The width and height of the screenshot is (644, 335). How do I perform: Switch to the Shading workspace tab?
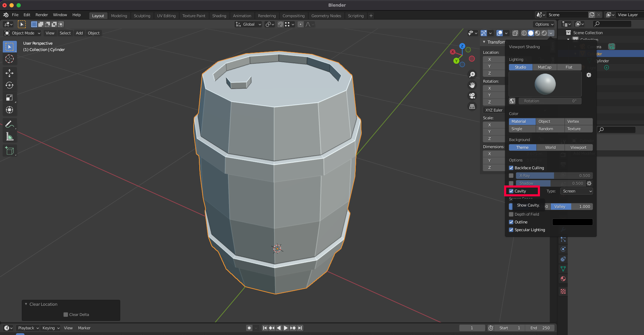[x=219, y=16]
